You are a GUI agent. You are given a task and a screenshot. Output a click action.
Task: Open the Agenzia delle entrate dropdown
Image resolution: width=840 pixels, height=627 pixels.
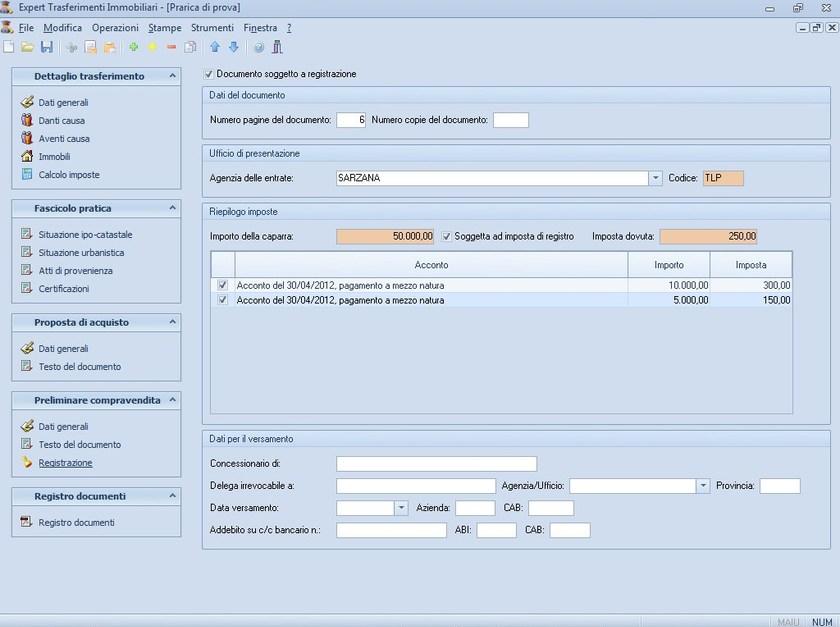pyautogui.click(x=656, y=177)
